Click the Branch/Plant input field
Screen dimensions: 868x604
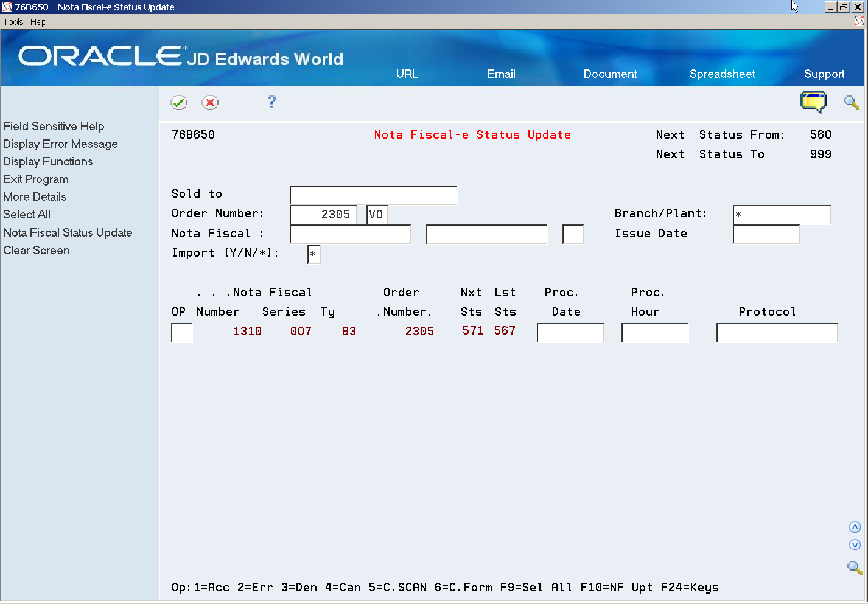782,215
